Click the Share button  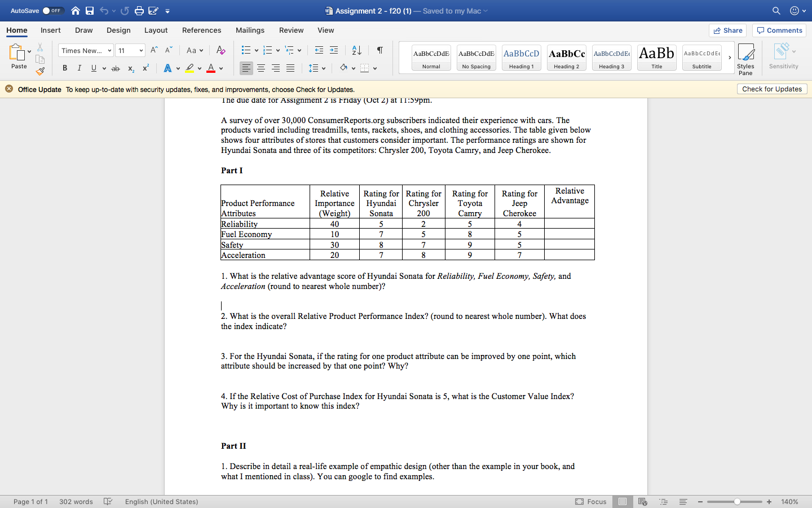coord(728,30)
